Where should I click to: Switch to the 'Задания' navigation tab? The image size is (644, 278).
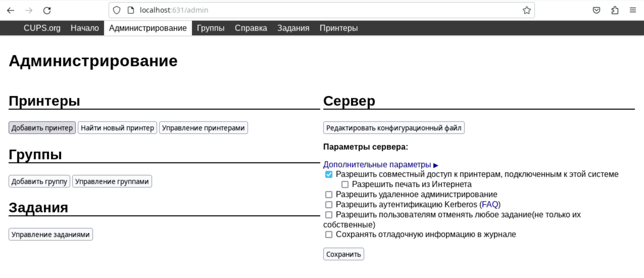pyautogui.click(x=293, y=28)
